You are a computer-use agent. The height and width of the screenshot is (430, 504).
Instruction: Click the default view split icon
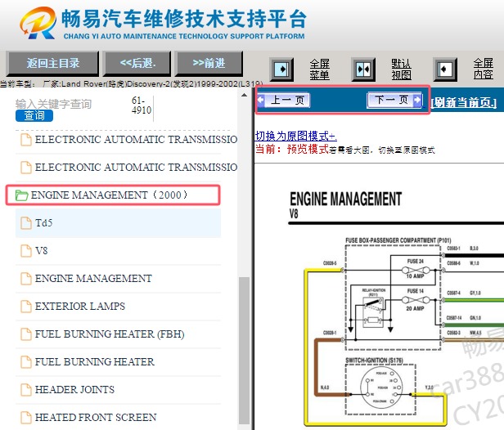363,69
